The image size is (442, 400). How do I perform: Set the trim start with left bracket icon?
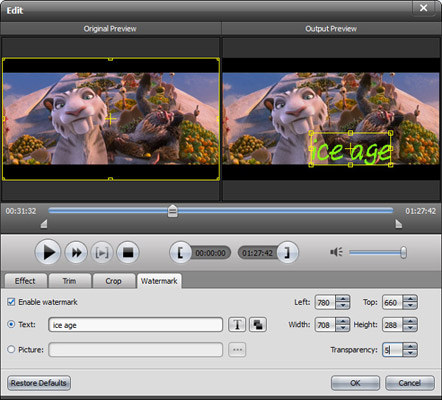(x=180, y=252)
